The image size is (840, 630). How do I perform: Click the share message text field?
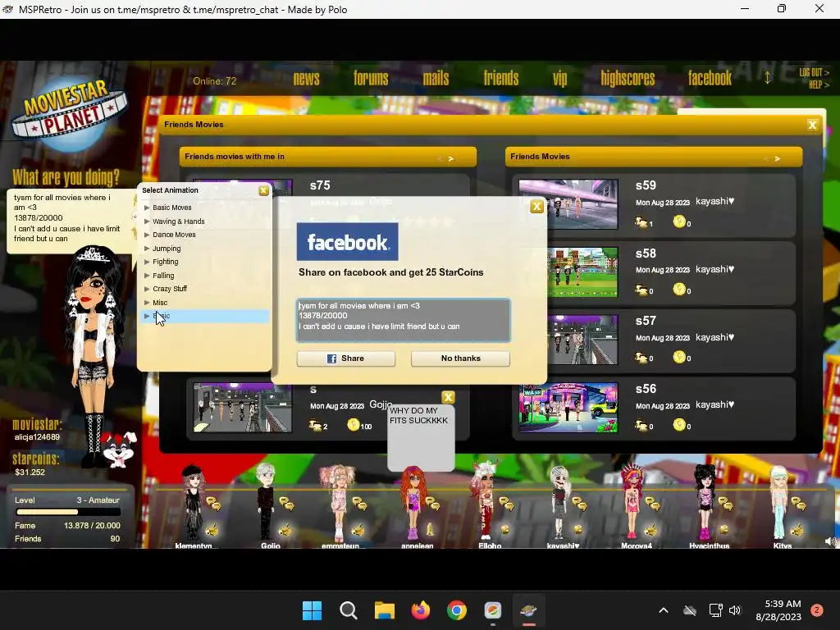[x=403, y=321]
